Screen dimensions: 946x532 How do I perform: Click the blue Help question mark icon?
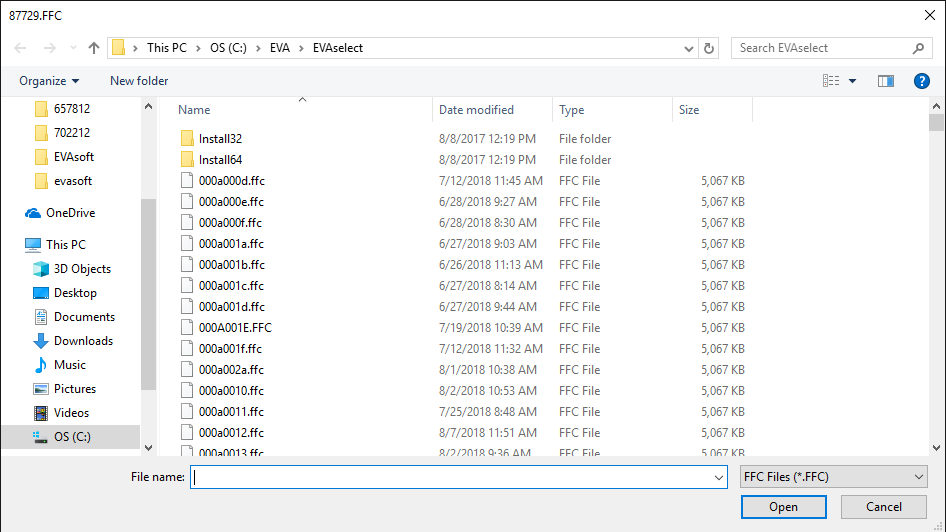pos(922,81)
